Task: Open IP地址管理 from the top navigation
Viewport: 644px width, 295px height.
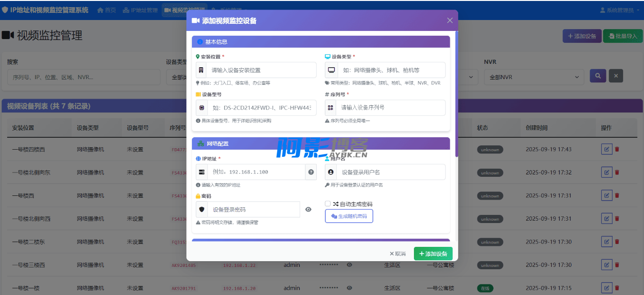Action: pos(140,10)
